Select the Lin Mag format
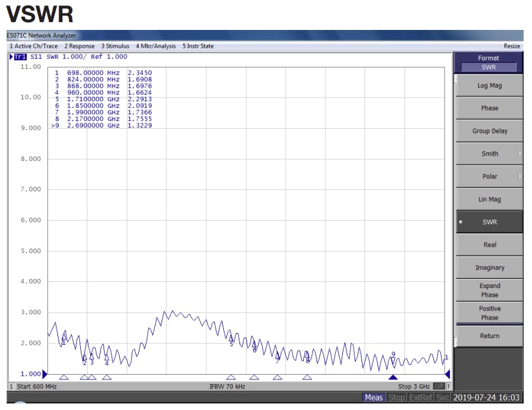The height and width of the screenshot is (410, 532). point(489,199)
